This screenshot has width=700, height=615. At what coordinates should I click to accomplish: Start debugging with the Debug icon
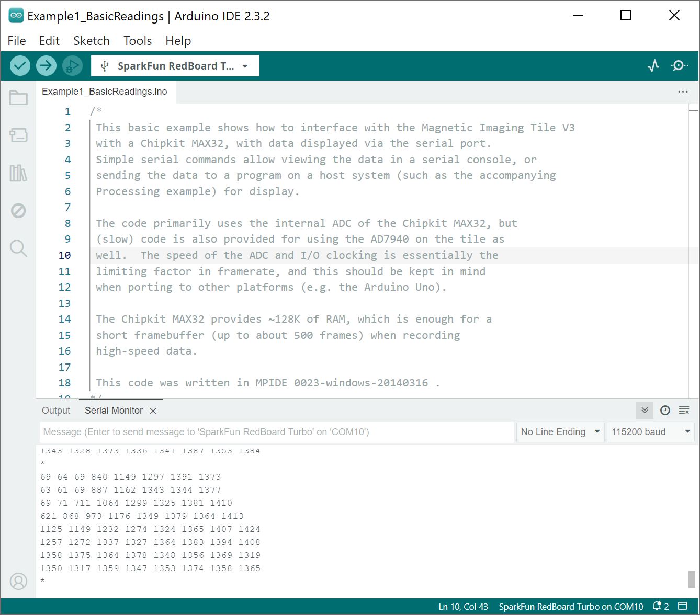[72, 65]
